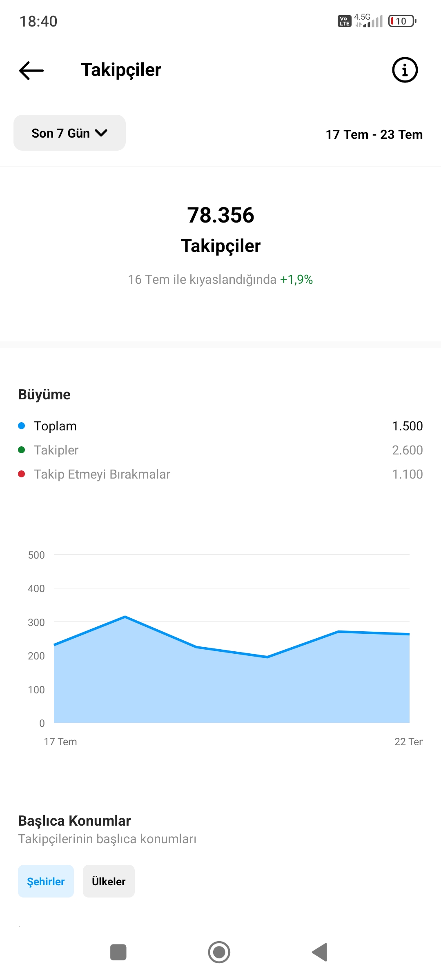Click the chevron beside Son 7 Gün
The height and width of the screenshot is (980, 441).
(101, 133)
